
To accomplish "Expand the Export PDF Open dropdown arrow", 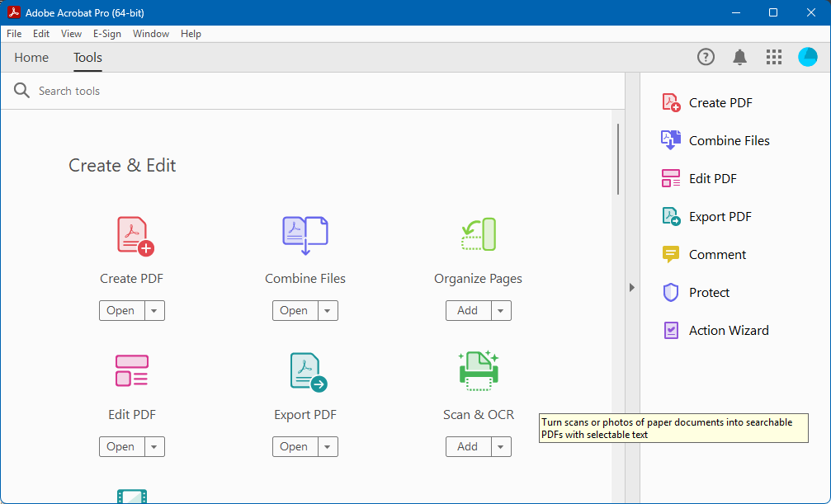I will [x=327, y=446].
